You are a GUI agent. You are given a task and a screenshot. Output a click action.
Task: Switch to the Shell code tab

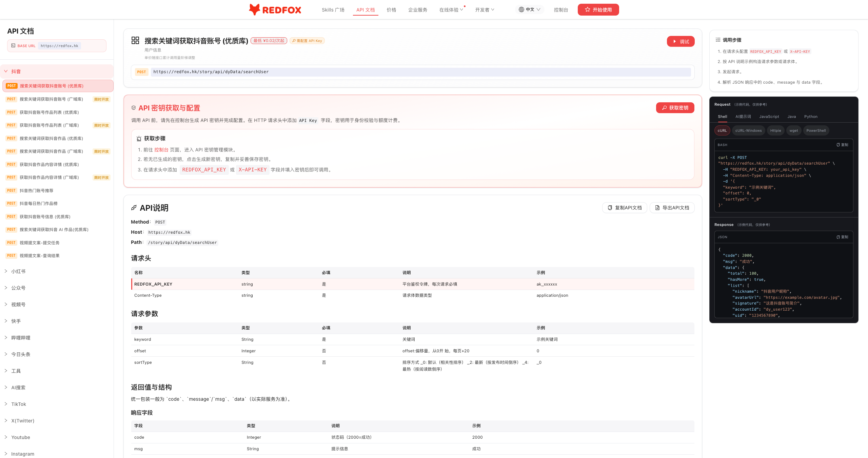(x=723, y=117)
